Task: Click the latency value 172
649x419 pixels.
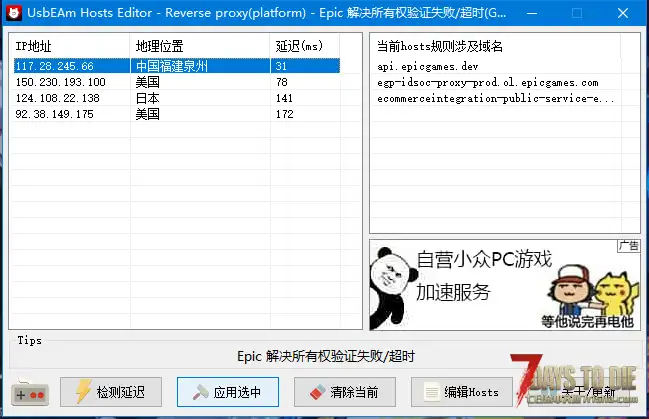Action: [x=285, y=114]
